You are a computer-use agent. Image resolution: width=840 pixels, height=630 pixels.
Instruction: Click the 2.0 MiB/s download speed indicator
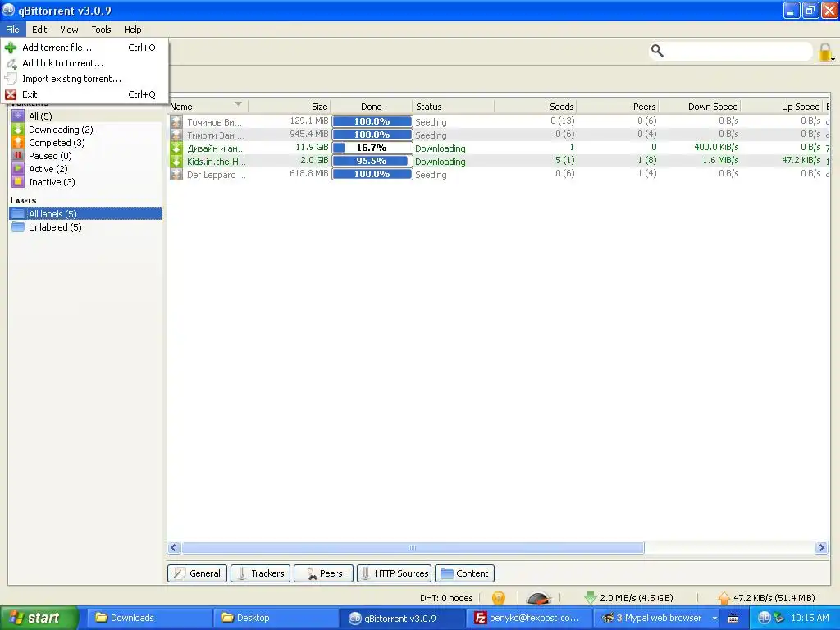[x=628, y=598]
